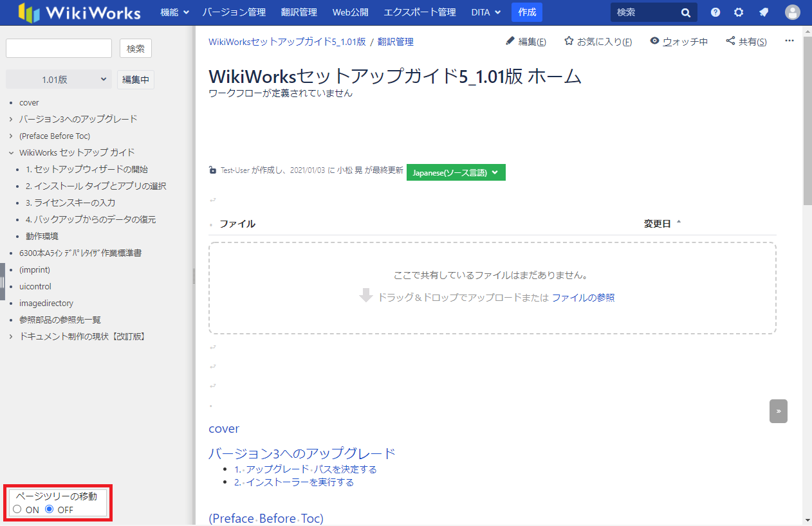
Task: Add page to favorites with star
Action: click(598, 42)
